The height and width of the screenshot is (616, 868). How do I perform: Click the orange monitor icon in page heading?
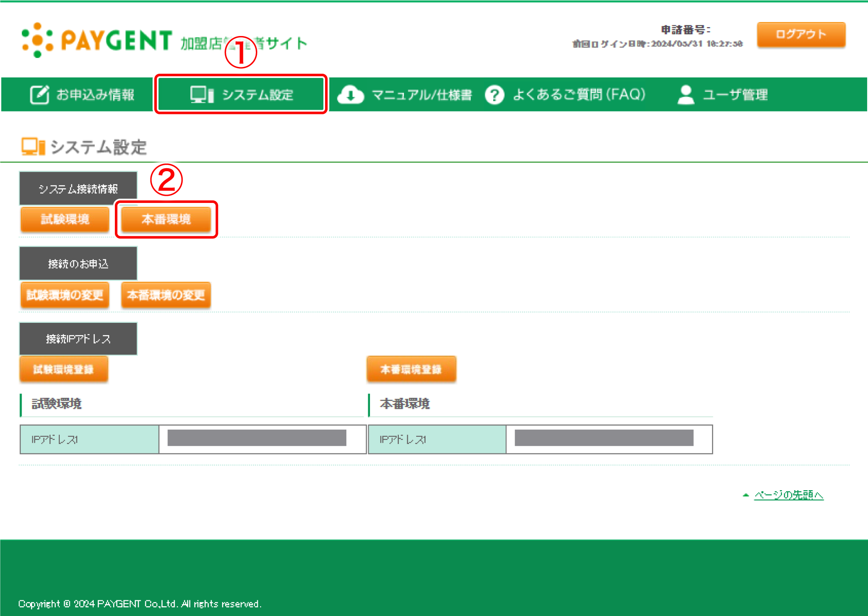pos(33,147)
